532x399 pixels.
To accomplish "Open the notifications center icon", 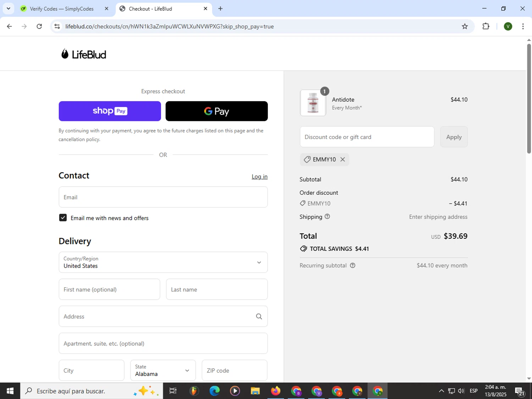I will pyautogui.click(x=520, y=391).
